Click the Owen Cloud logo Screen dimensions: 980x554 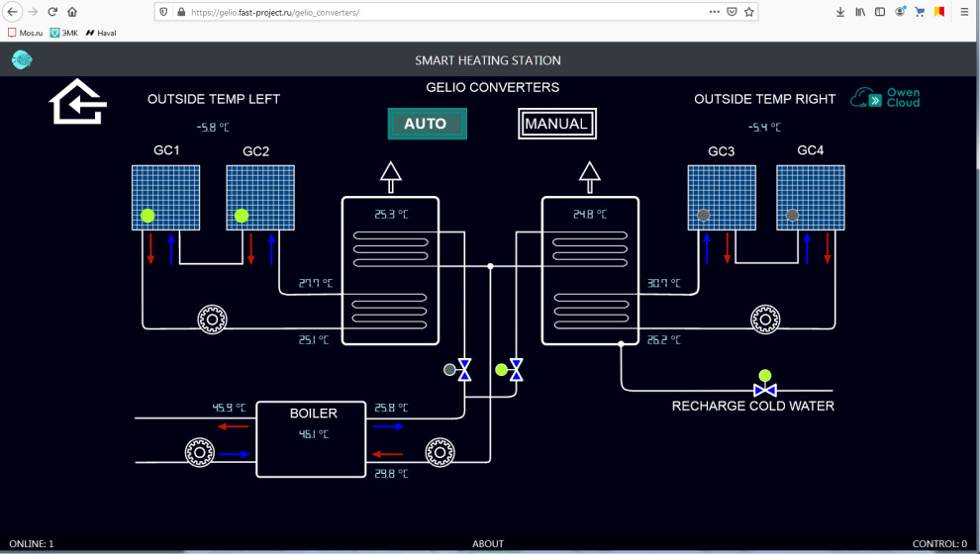[886, 98]
